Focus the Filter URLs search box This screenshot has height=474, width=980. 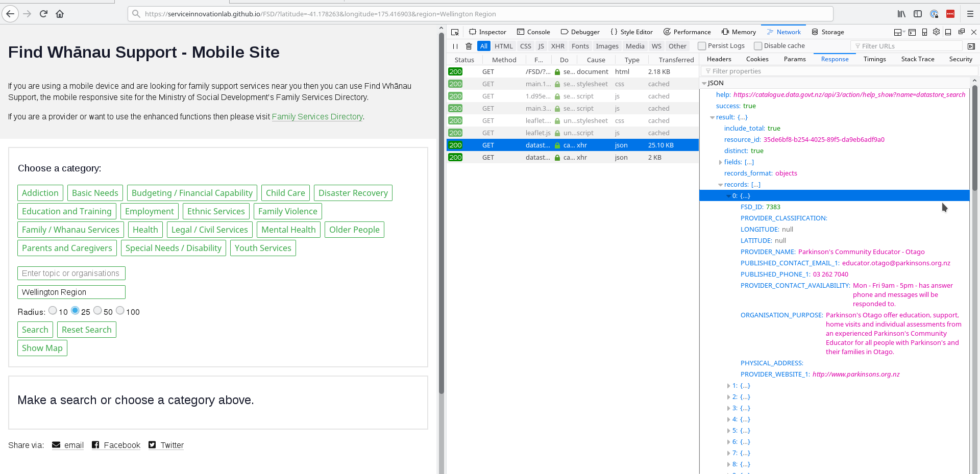[x=906, y=46]
